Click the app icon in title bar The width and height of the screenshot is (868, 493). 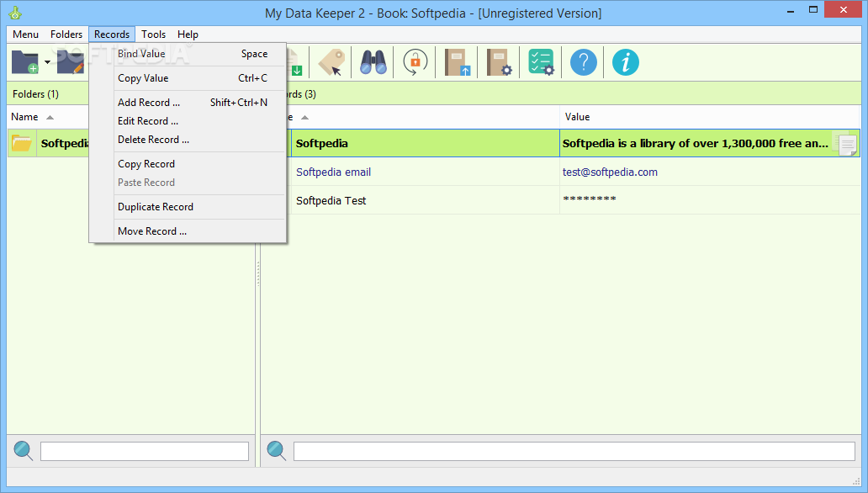click(x=15, y=13)
